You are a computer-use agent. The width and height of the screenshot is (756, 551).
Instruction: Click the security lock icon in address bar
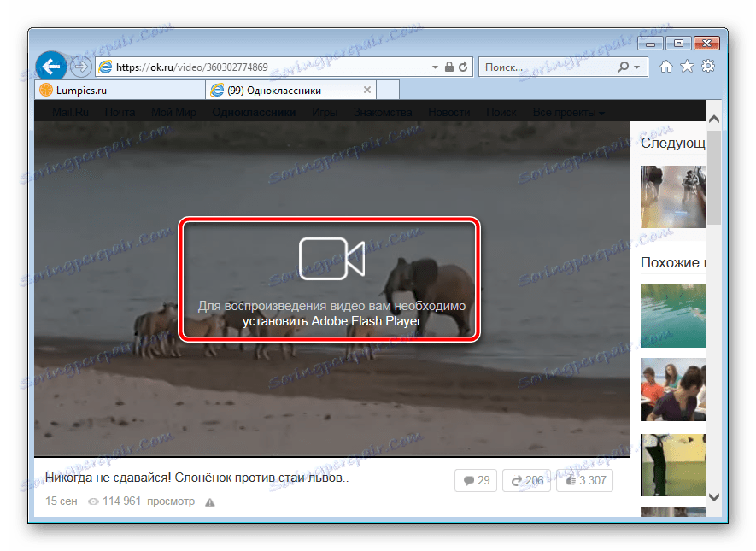448,66
